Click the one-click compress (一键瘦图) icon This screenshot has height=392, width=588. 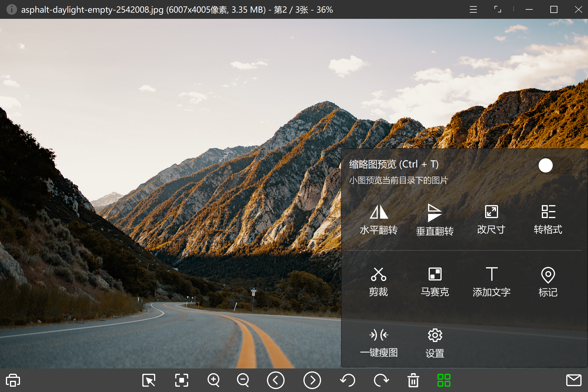(379, 335)
